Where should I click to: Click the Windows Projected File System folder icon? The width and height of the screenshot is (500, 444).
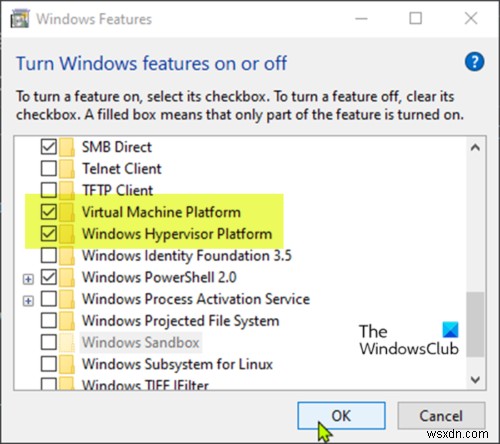click(x=67, y=321)
